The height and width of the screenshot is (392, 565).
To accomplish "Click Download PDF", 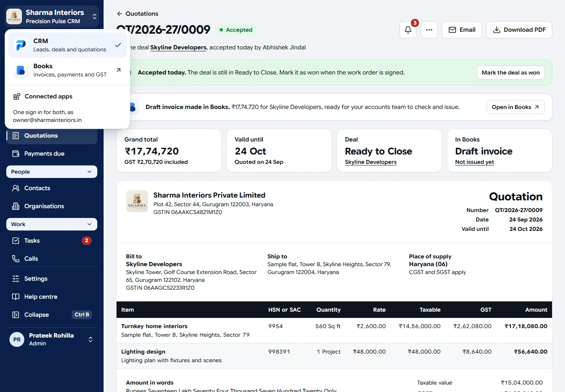I will 519,30.
